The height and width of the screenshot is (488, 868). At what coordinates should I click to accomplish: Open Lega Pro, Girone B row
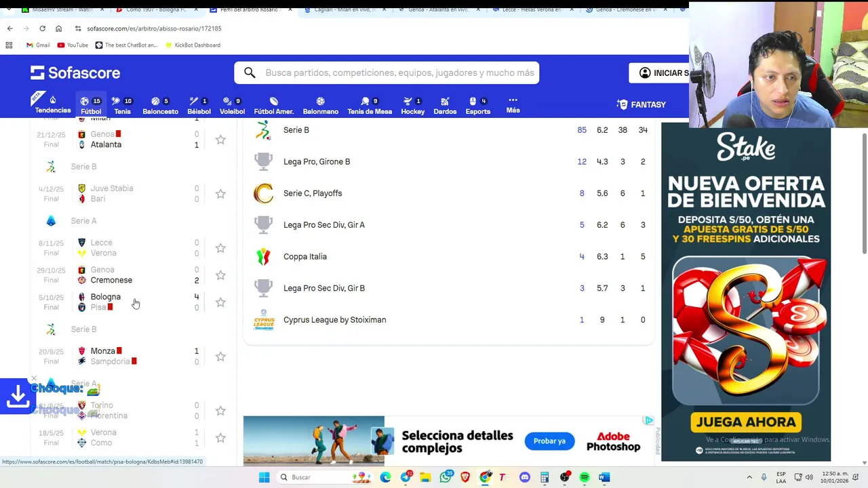point(449,162)
